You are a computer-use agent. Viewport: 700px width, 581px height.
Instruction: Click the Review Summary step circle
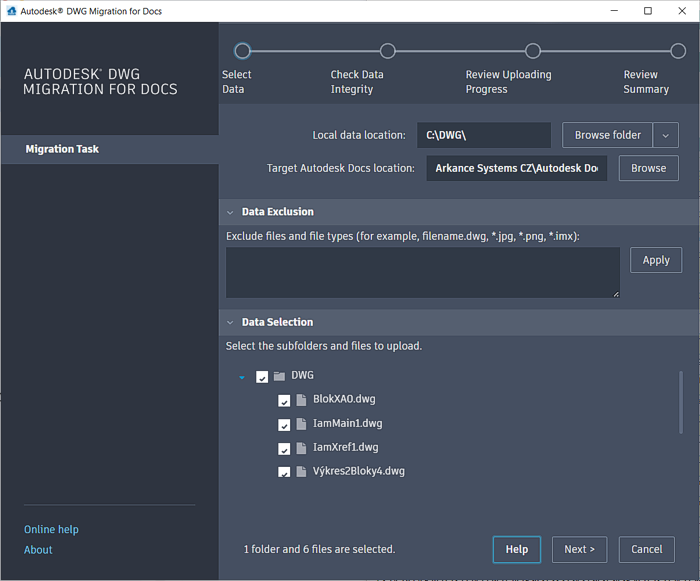678,51
